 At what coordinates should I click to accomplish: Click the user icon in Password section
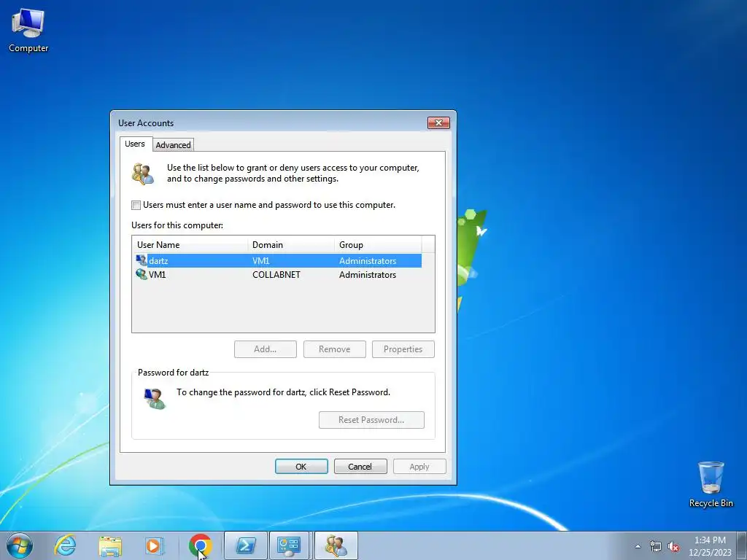pos(155,399)
